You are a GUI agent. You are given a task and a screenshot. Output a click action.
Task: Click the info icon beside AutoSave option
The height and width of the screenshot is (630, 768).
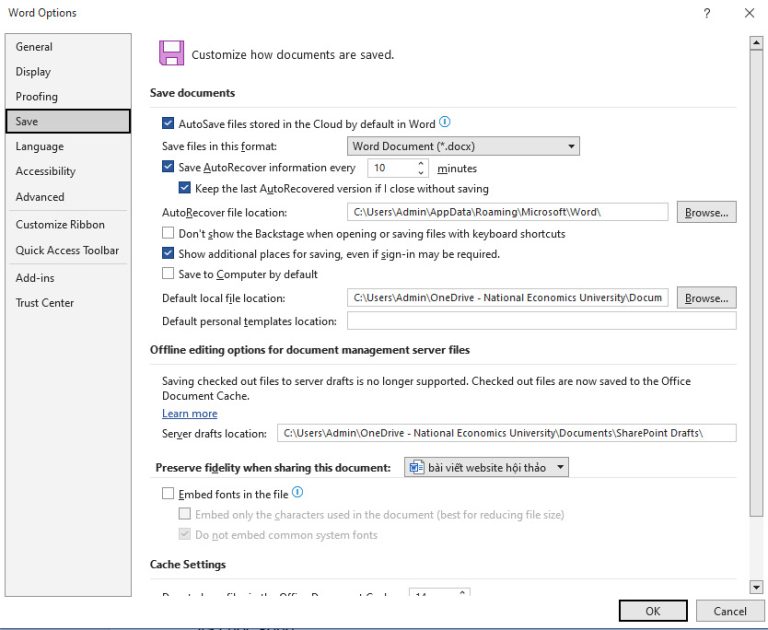click(x=445, y=123)
